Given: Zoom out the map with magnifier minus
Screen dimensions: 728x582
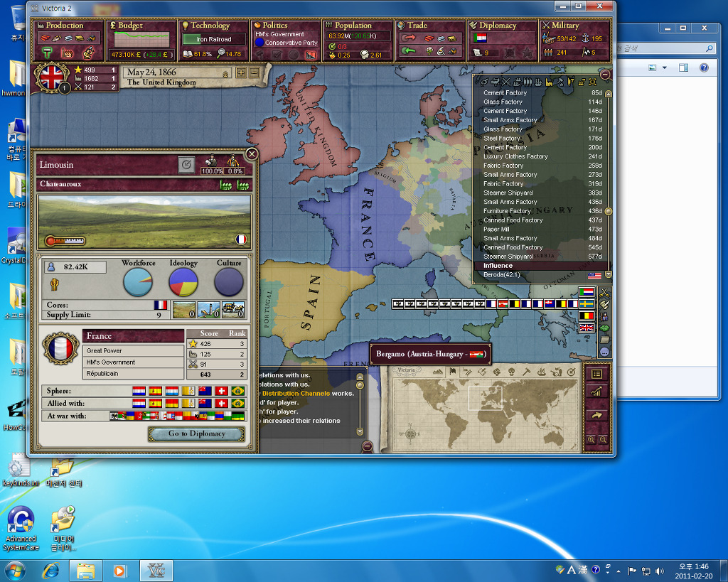Looking at the screenshot, I should 603,439.
